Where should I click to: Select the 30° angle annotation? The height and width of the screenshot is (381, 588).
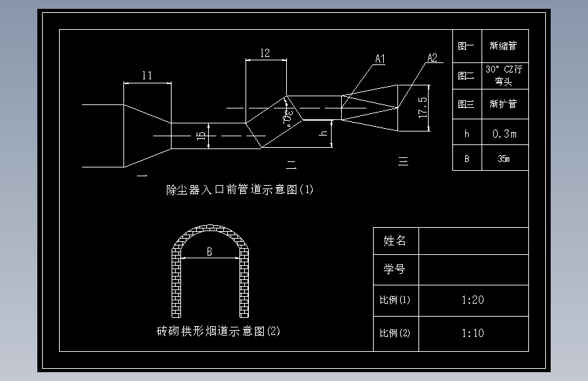pos(288,117)
